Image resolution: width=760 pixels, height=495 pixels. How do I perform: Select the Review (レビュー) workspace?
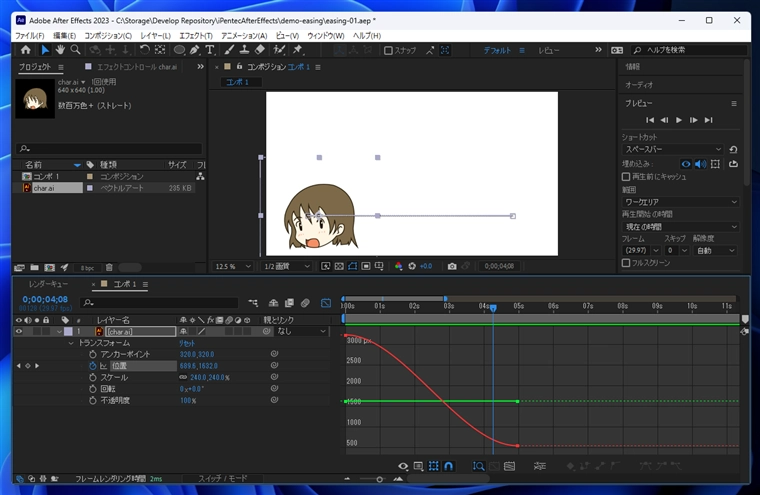tap(549, 50)
